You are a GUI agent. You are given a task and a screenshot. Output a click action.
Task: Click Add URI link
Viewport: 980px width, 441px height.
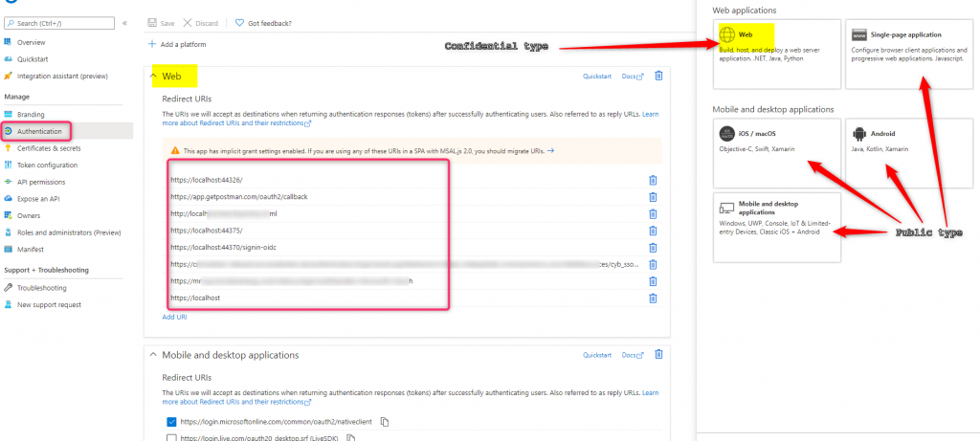[x=174, y=317]
